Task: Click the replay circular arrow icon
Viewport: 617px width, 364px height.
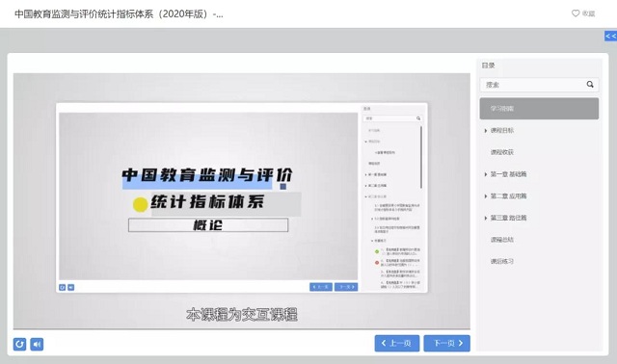Action: (x=19, y=345)
